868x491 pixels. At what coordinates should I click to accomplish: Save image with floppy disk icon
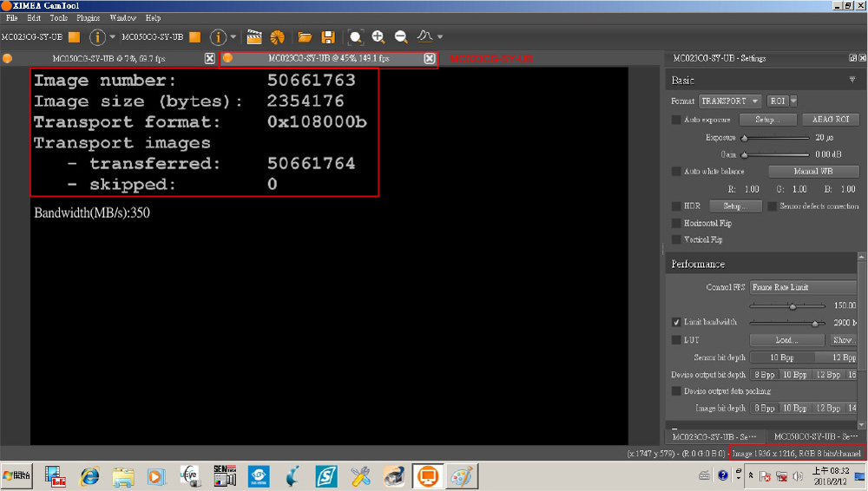328,37
